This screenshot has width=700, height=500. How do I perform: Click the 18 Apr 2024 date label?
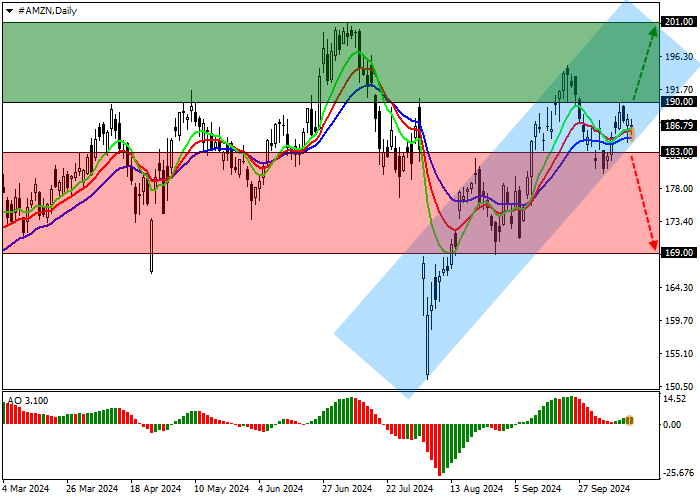pos(156,489)
